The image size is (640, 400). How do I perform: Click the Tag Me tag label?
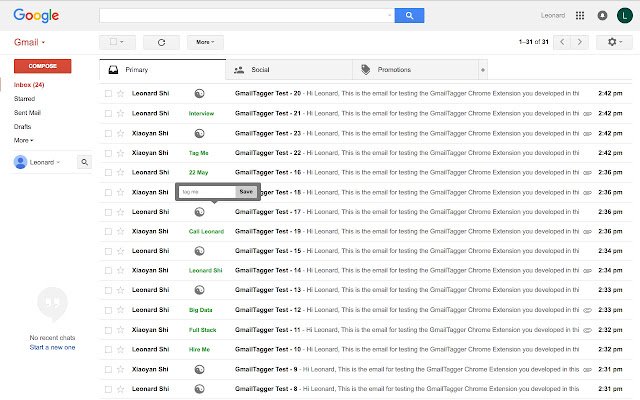(199, 153)
